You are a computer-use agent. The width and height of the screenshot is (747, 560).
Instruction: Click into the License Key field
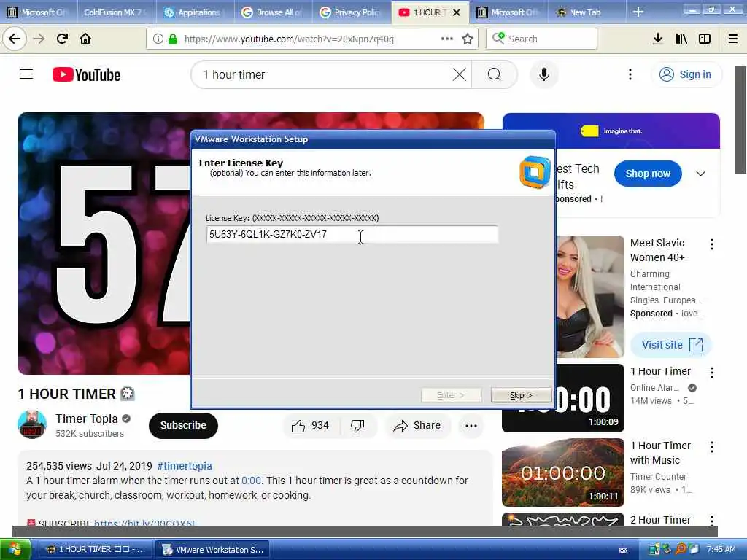(x=352, y=234)
